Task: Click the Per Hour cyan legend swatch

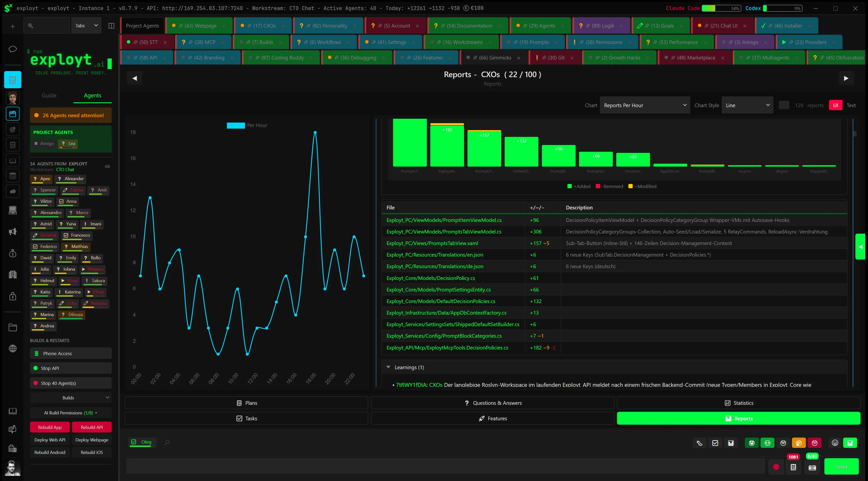Action: [x=235, y=125]
